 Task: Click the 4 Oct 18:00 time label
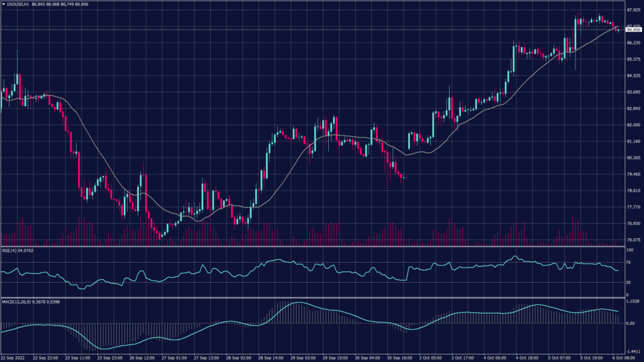(x=527, y=358)
